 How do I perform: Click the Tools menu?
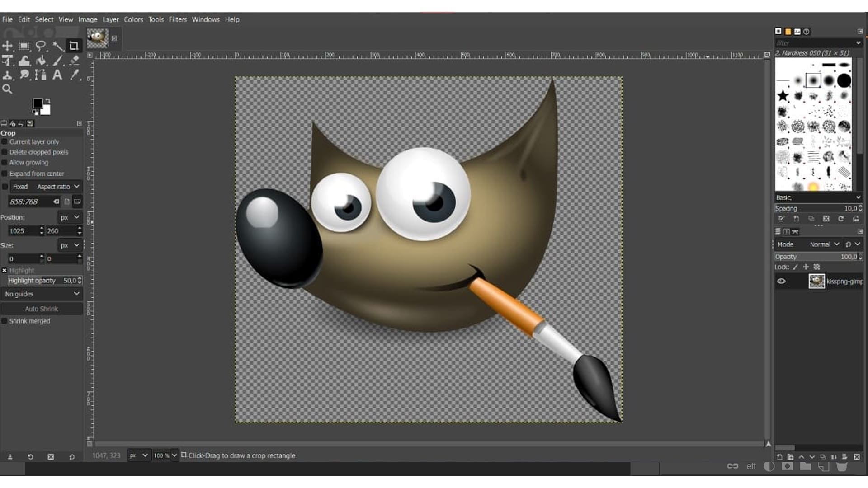click(x=156, y=19)
